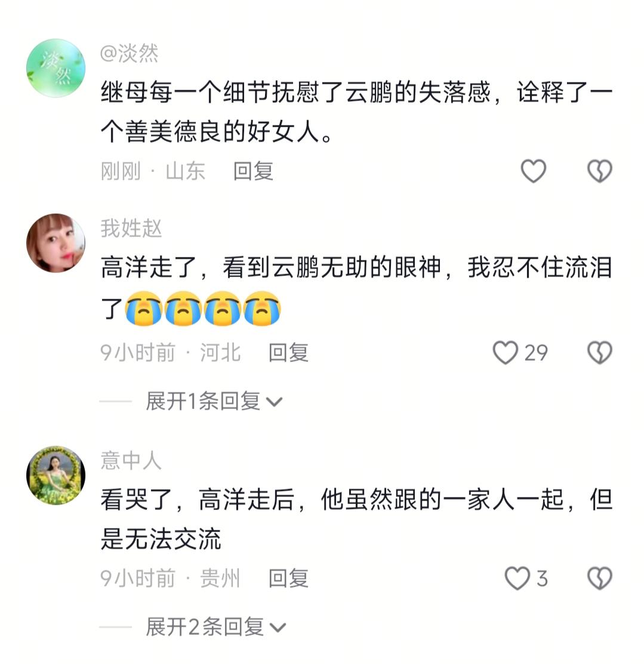Open the 我姓赵 username link
The image size is (644, 664).
(x=131, y=228)
